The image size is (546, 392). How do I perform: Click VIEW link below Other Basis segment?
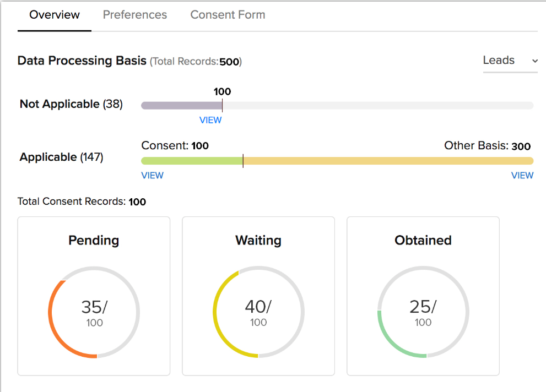(522, 176)
